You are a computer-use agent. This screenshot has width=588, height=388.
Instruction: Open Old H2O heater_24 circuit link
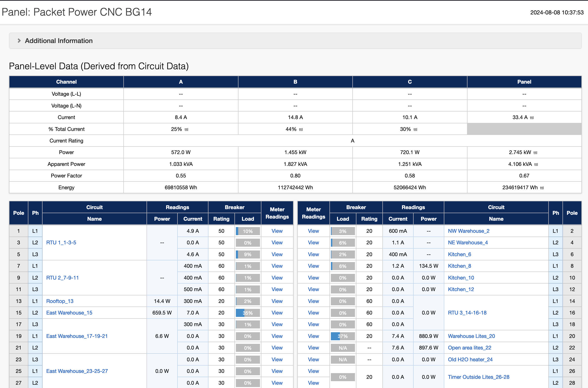[470, 359]
